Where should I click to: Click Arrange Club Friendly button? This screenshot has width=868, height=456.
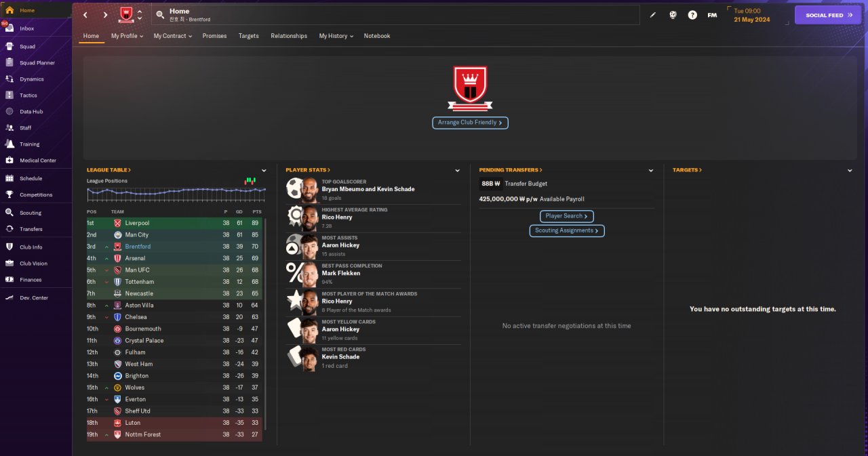[470, 123]
